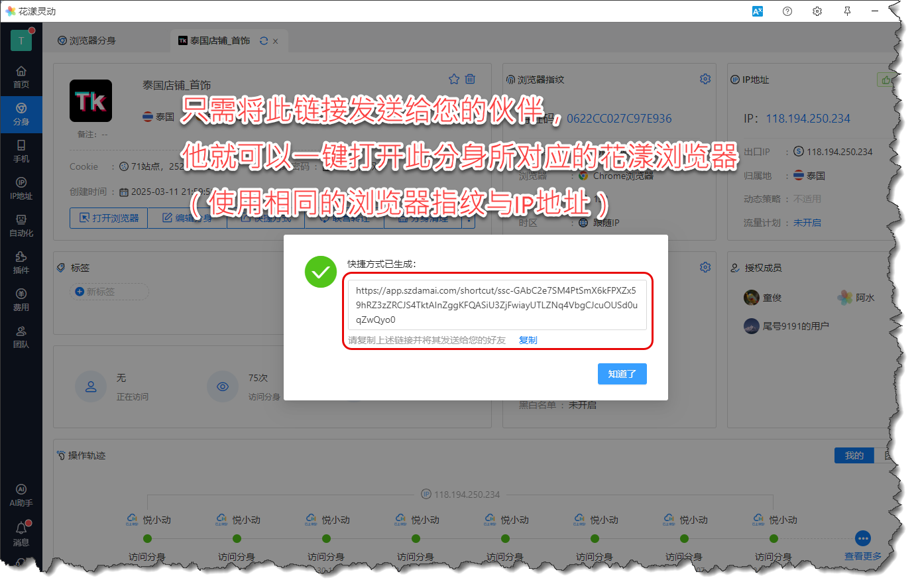Open the AI助手 assistant
This screenshot has height=588, width=918.
coord(21,495)
